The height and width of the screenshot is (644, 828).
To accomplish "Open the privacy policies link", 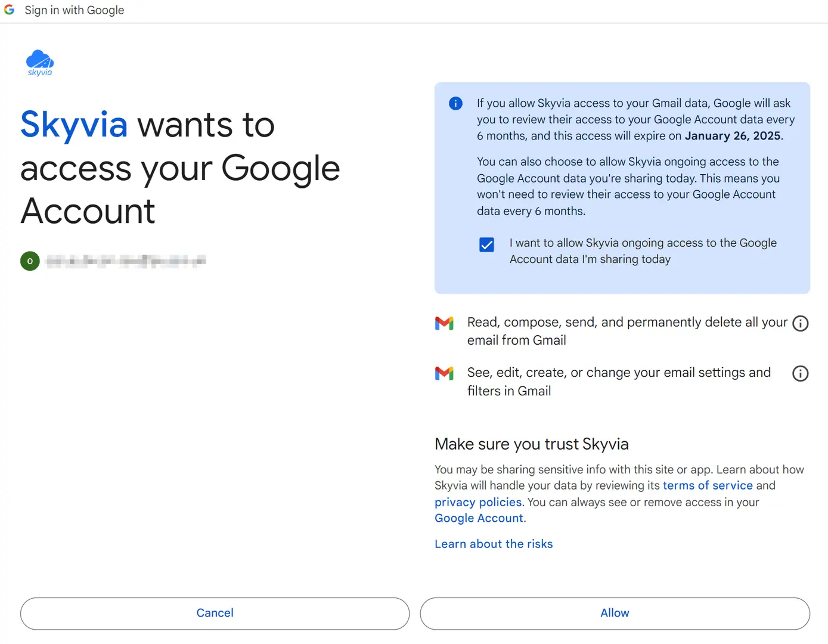I will tap(478, 502).
